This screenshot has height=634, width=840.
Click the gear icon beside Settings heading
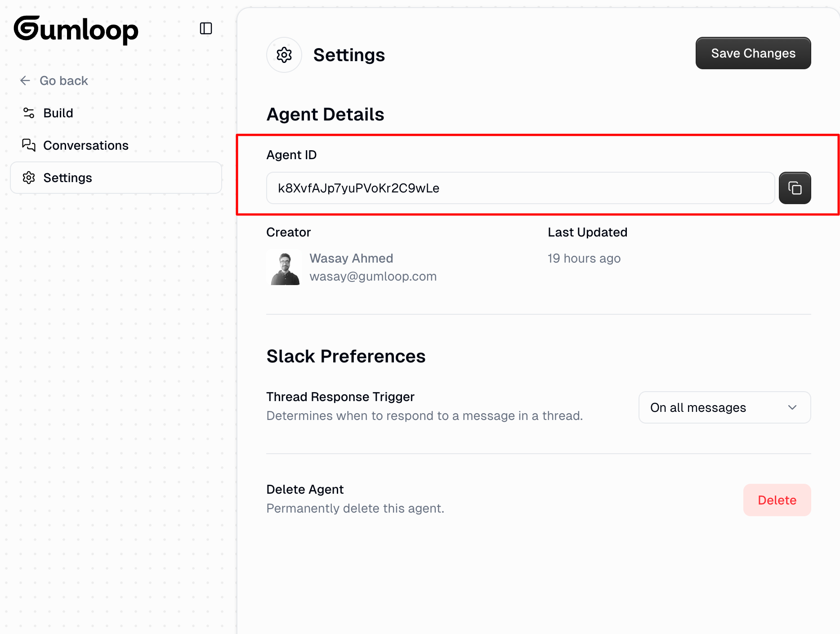click(x=284, y=55)
